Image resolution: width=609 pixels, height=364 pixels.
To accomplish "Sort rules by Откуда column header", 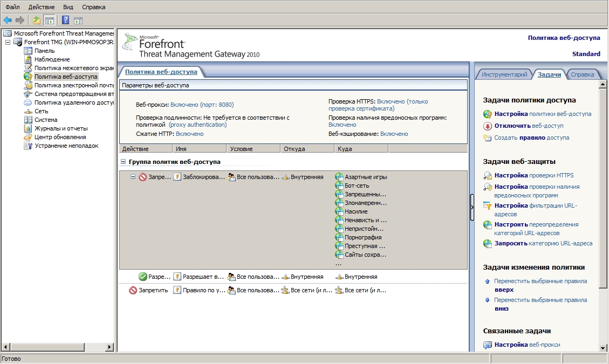I will pos(307,148).
